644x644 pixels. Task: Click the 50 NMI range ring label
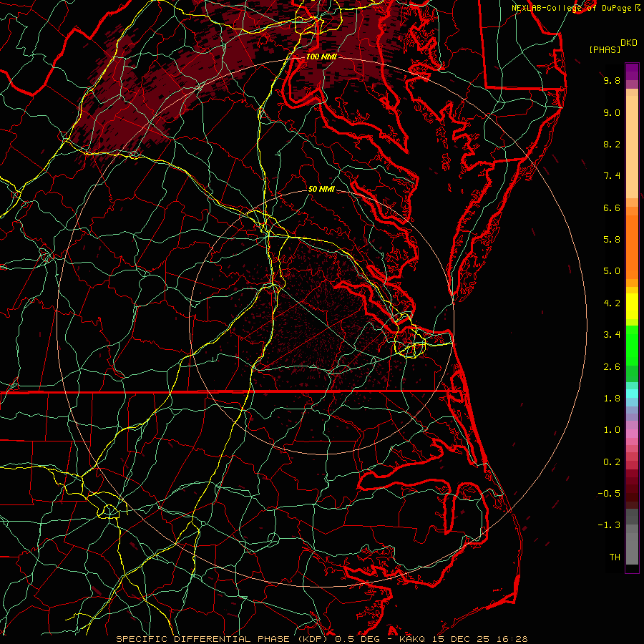point(321,189)
